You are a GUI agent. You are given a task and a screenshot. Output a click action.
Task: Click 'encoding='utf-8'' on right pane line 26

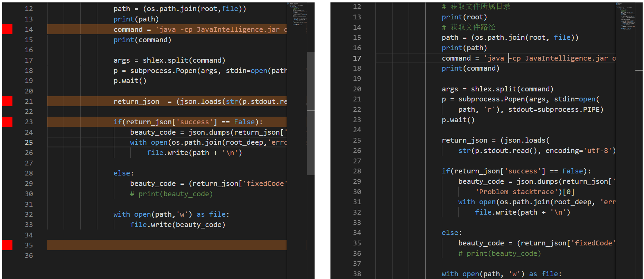(x=579, y=151)
